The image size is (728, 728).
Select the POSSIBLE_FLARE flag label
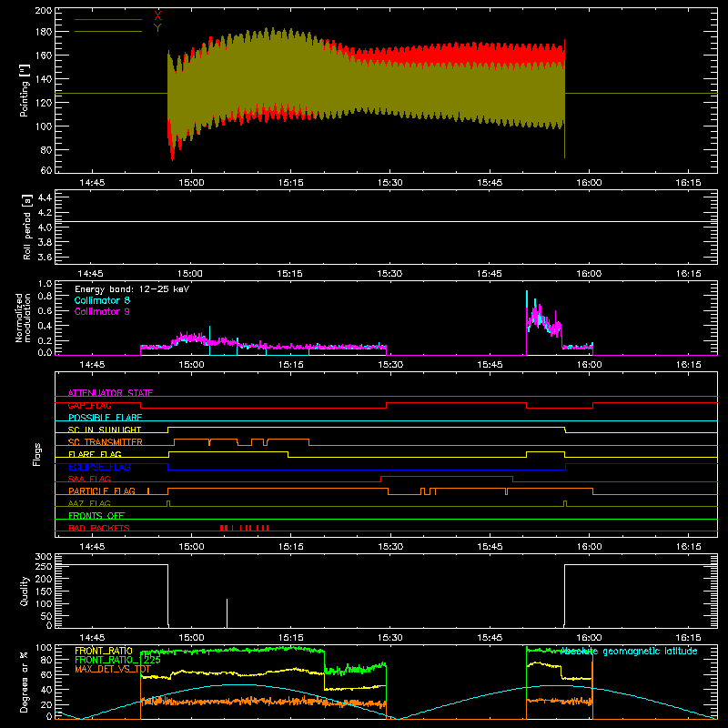click(x=105, y=418)
